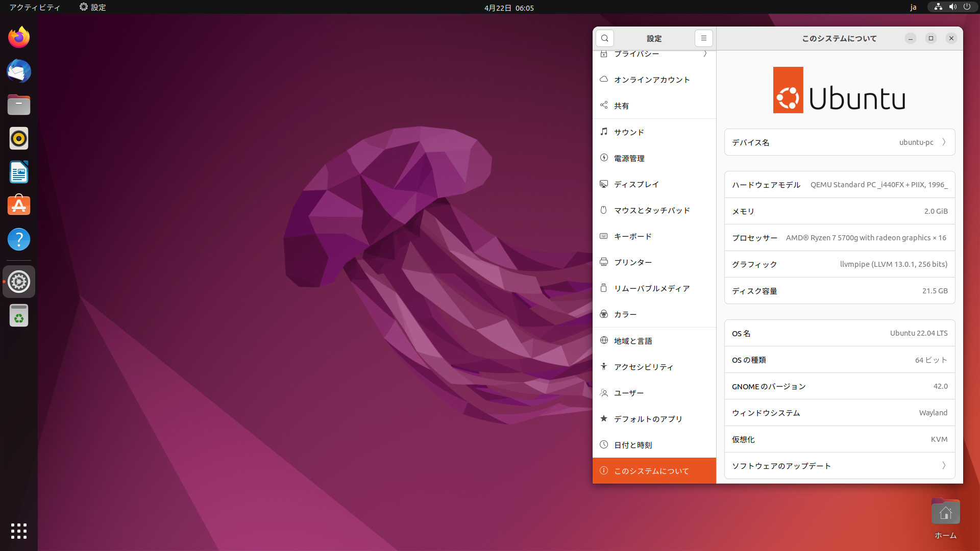Expand the Privacy submenu chevron

[x=705, y=54]
